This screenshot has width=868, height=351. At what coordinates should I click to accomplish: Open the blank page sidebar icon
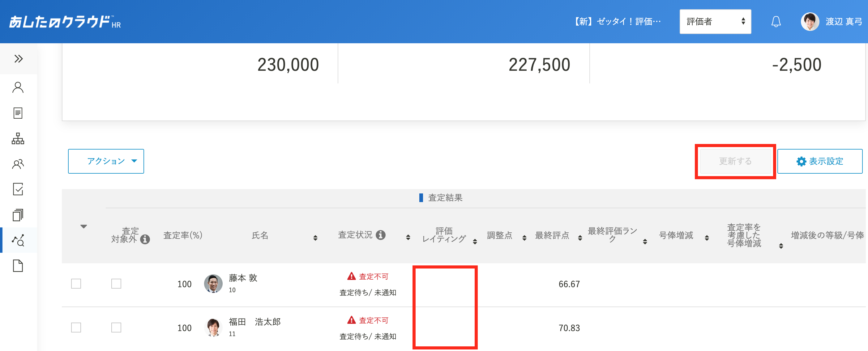(18, 266)
